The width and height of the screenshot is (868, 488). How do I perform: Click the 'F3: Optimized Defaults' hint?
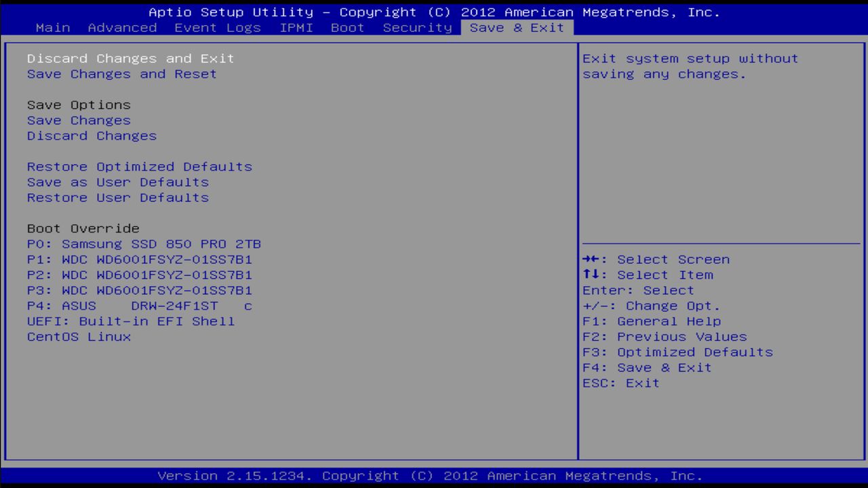coord(677,352)
